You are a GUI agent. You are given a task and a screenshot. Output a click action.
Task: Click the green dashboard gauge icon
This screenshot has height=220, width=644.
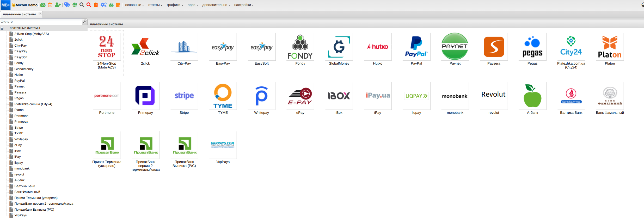(x=43, y=5)
